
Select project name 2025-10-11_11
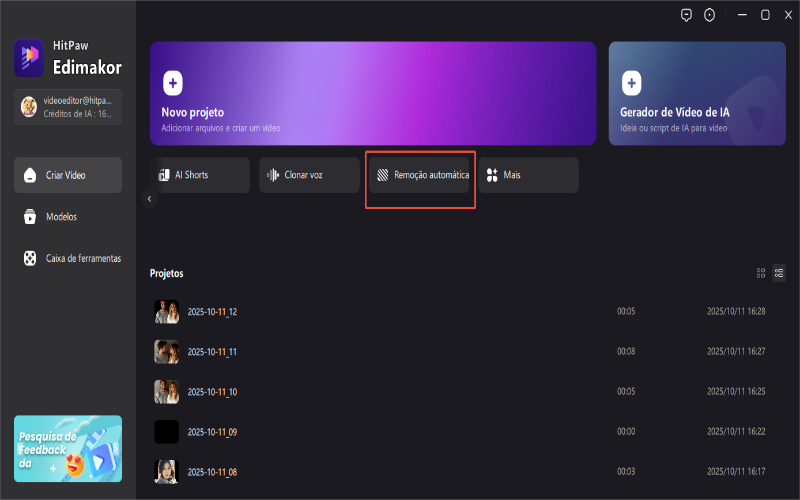coord(212,352)
